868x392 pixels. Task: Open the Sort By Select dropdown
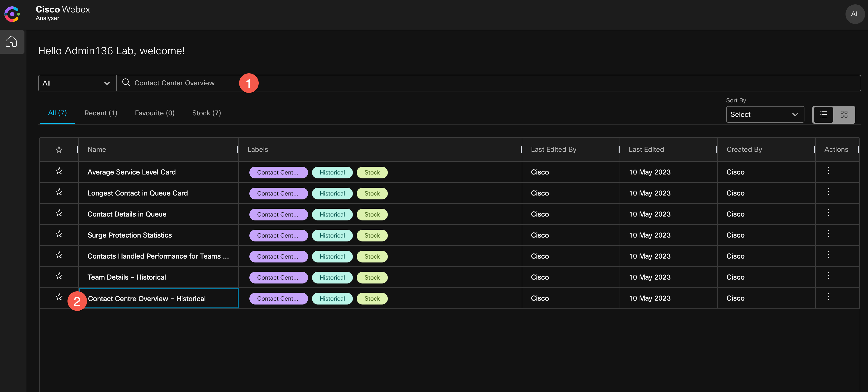pos(765,115)
